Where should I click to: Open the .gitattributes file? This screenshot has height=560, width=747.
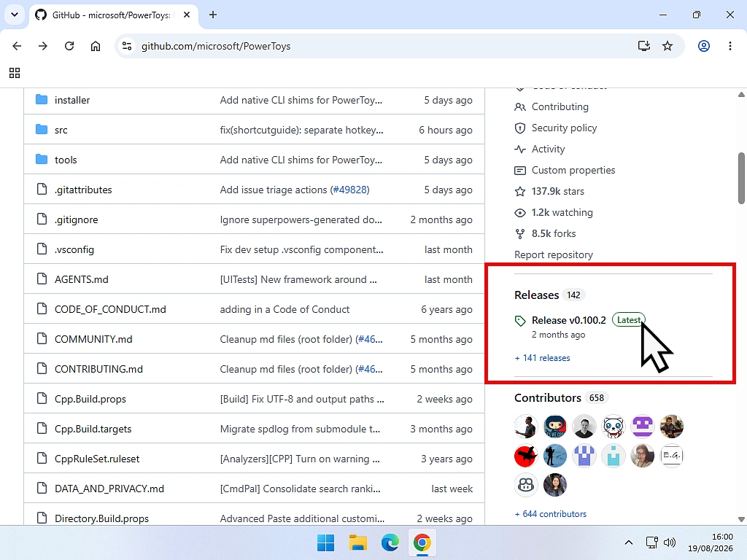coord(83,190)
